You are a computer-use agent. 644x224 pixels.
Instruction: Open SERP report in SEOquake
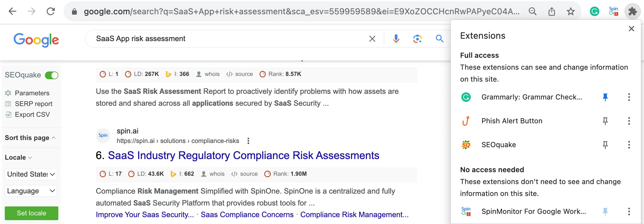(x=34, y=104)
